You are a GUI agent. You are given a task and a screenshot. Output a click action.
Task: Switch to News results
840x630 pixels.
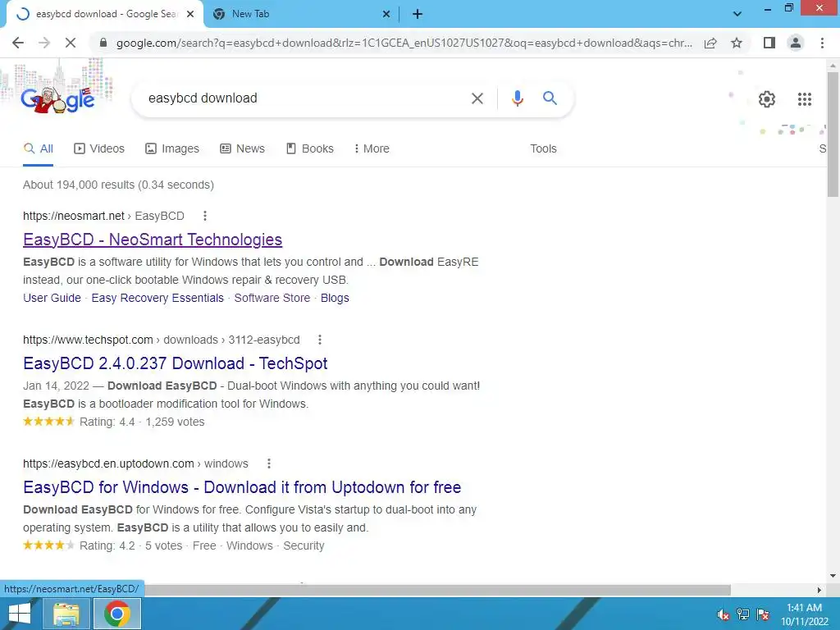click(x=242, y=149)
